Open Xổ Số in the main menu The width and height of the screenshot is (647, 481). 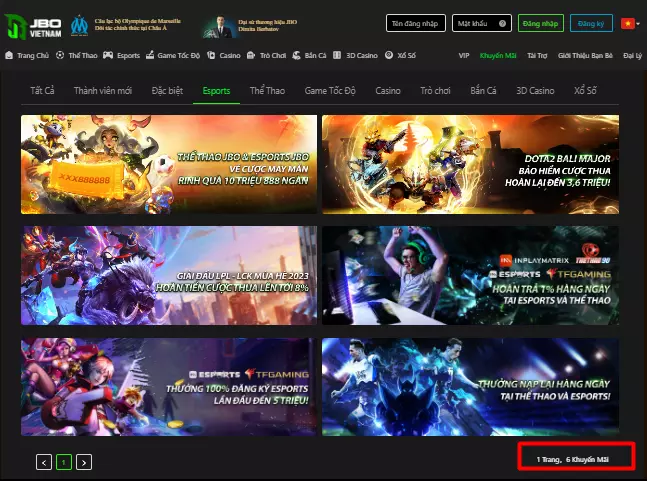[x=406, y=55]
